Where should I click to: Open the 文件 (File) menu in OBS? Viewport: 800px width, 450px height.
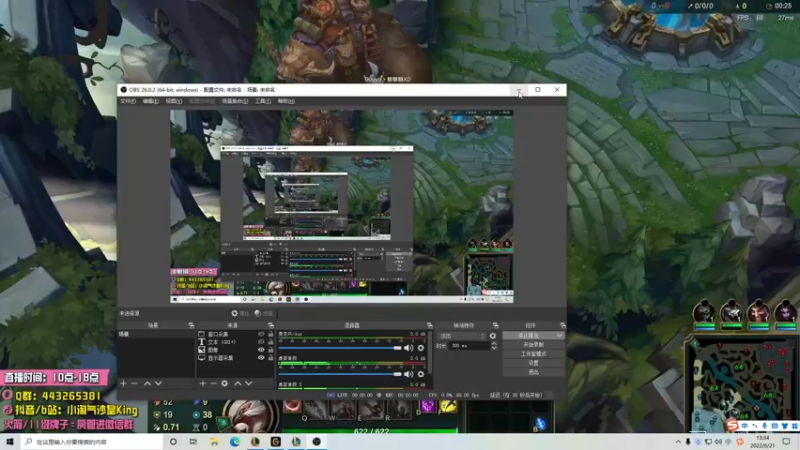[x=128, y=101]
